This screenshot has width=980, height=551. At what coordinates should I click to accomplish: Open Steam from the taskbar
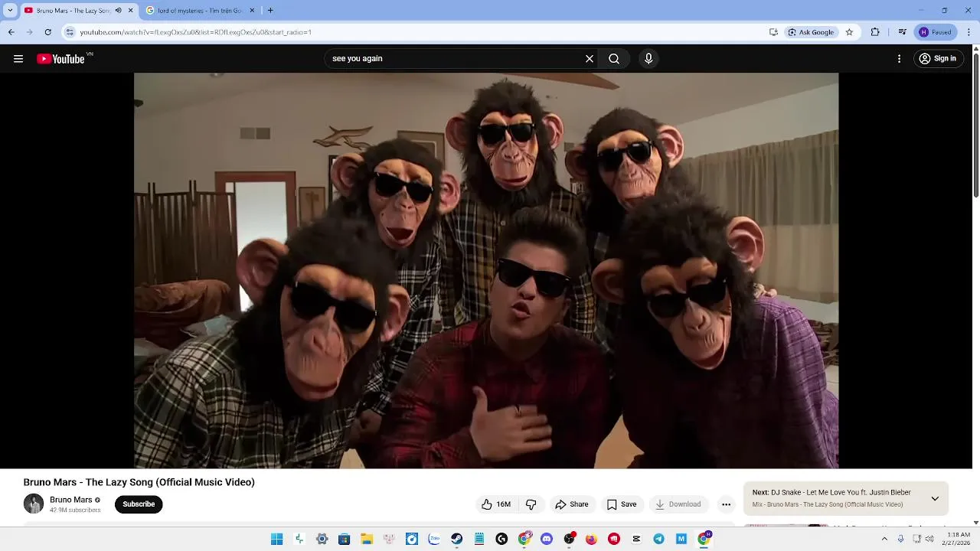tap(457, 540)
